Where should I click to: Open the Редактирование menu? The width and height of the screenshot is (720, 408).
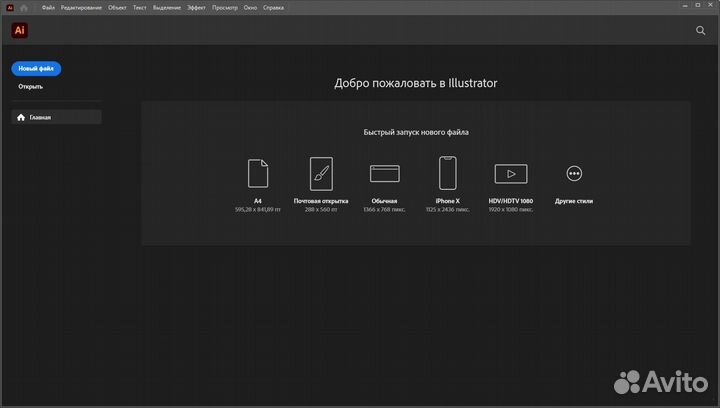pyautogui.click(x=81, y=8)
